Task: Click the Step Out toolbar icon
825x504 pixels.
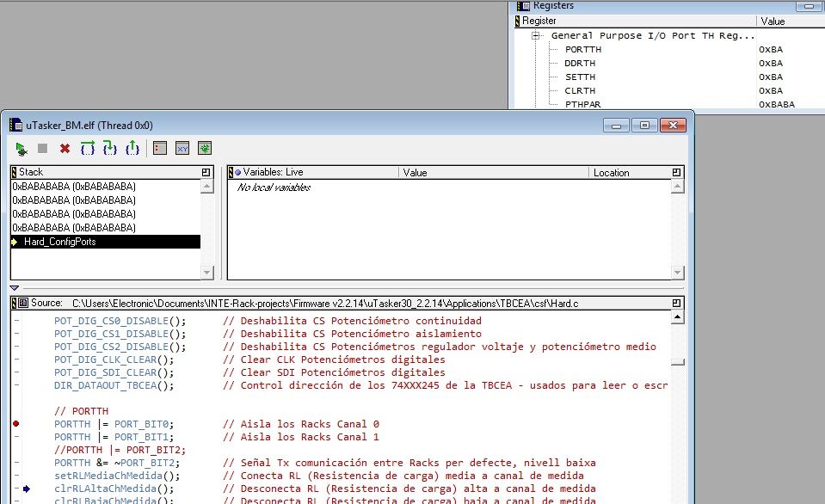Action: pyautogui.click(x=132, y=148)
